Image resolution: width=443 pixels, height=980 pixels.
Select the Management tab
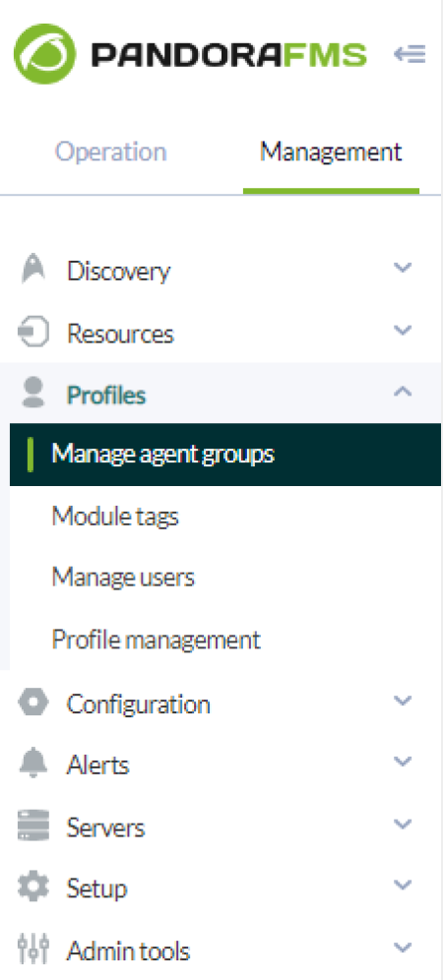(331, 152)
